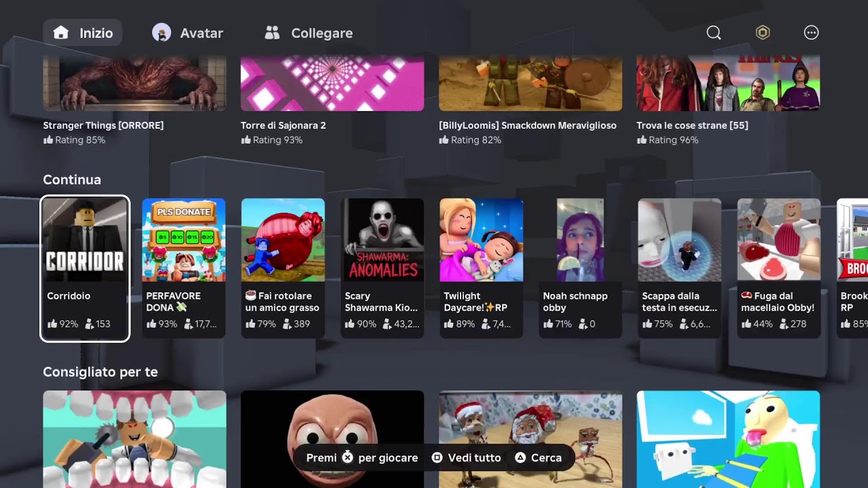
Task: Open Fuga dal macellaio Obby card
Action: tap(779, 268)
